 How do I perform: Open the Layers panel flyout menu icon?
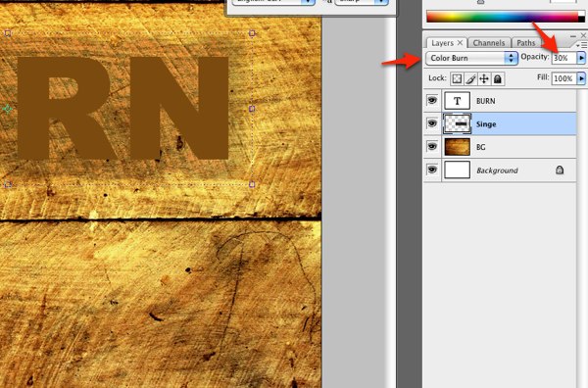tap(581, 45)
